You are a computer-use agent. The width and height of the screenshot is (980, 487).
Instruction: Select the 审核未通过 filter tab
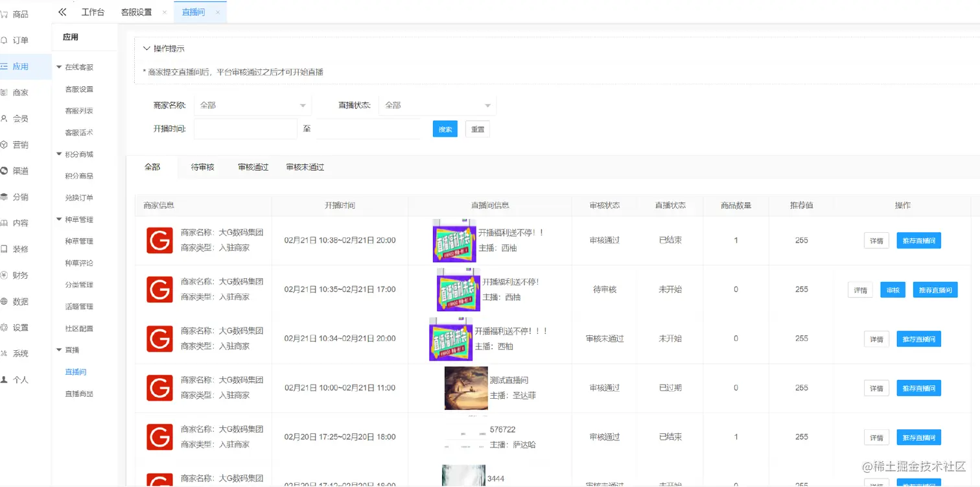pos(305,167)
